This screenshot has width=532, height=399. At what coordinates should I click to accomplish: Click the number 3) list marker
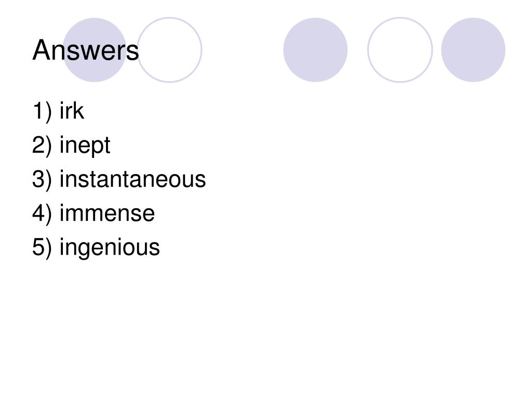42,179
